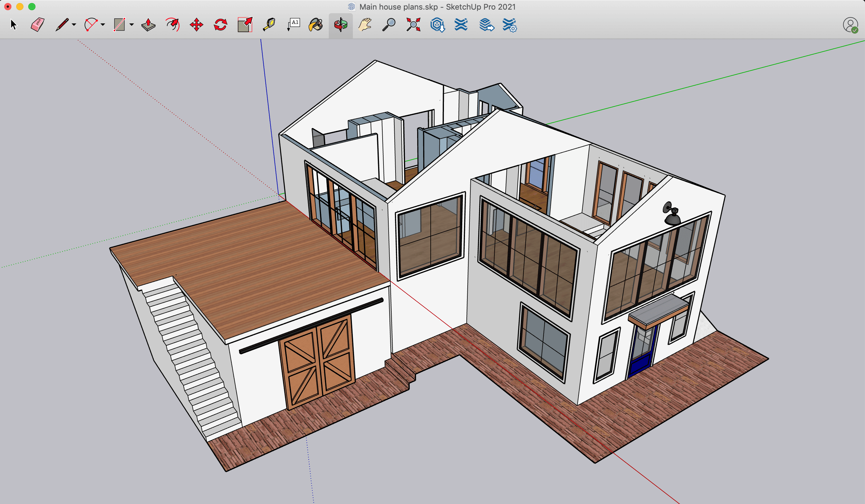Select the Rectangle shape tool
The height and width of the screenshot is (504, 865).
click(119, 25)
